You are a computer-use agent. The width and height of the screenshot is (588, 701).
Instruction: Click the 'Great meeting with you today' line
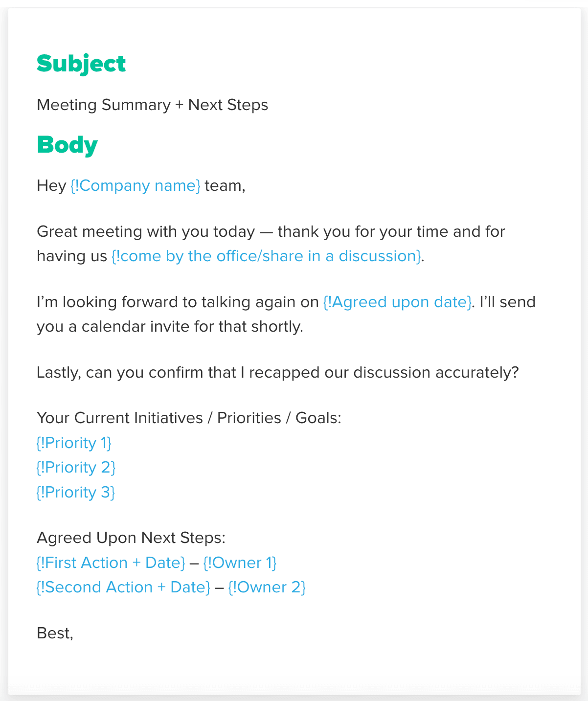[x=146, y=231]
